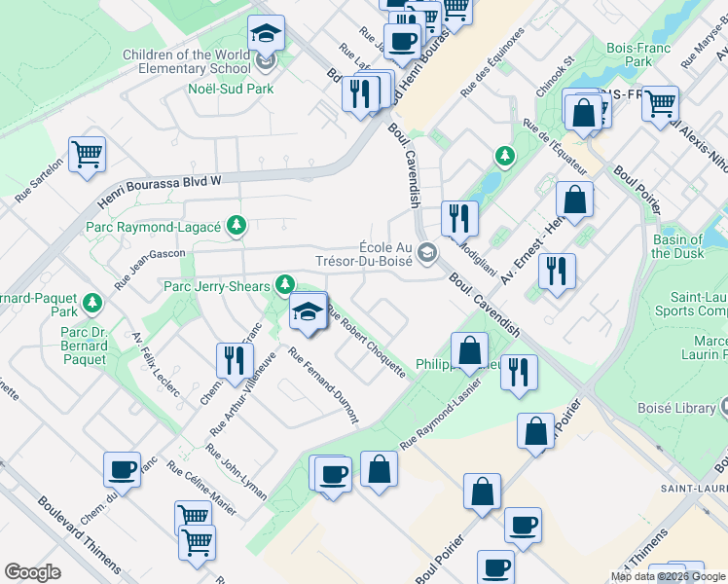Open coffee marker near Chem. du Bois-Franc
The width and height of the screenshot is (728, 584).
pyautogui.click(x=122, y=470)
